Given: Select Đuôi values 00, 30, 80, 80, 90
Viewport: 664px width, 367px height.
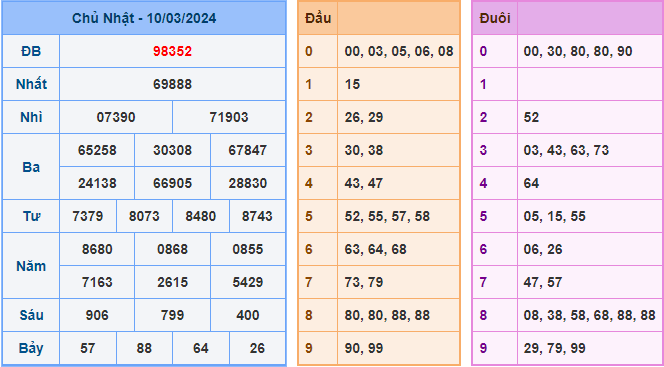Looking at the screenshot, I should [578, 52].
